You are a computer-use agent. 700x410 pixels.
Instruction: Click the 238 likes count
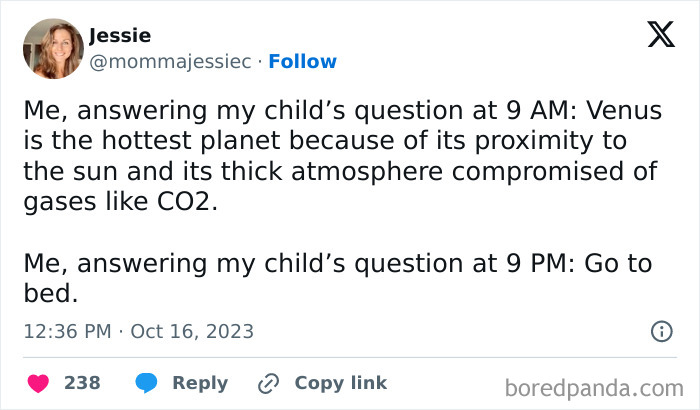[81, 383]
